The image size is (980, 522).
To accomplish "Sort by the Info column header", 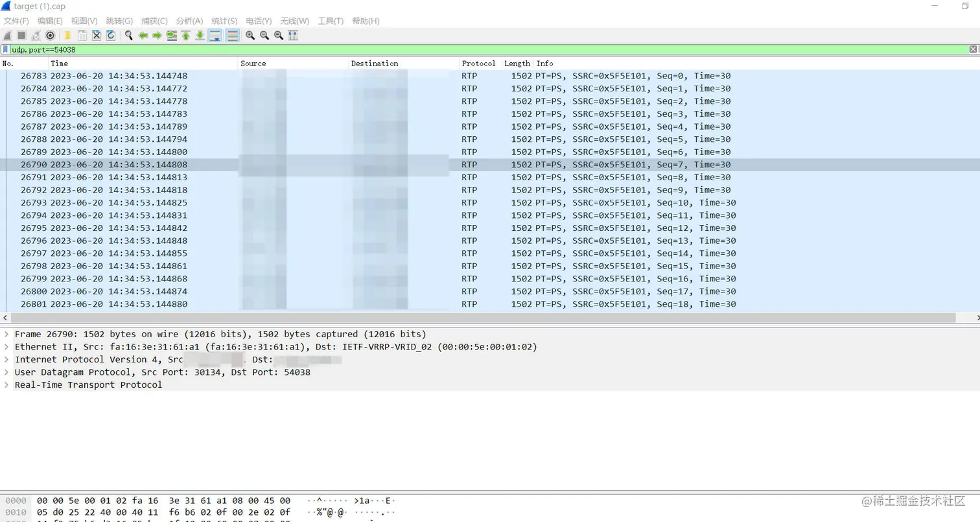I will pos(757,64).
